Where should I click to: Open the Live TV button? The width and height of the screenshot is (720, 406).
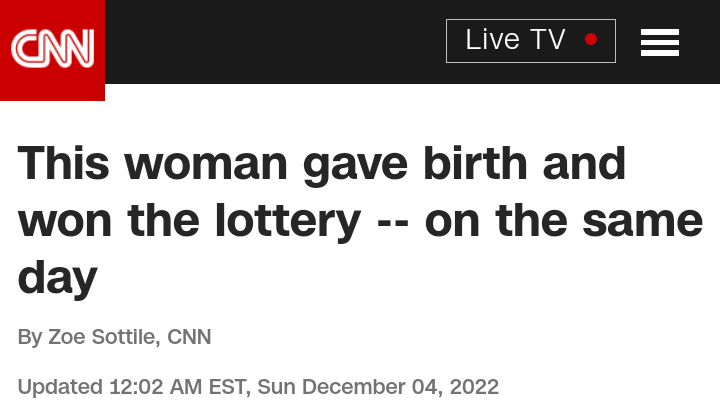point(530,41)
